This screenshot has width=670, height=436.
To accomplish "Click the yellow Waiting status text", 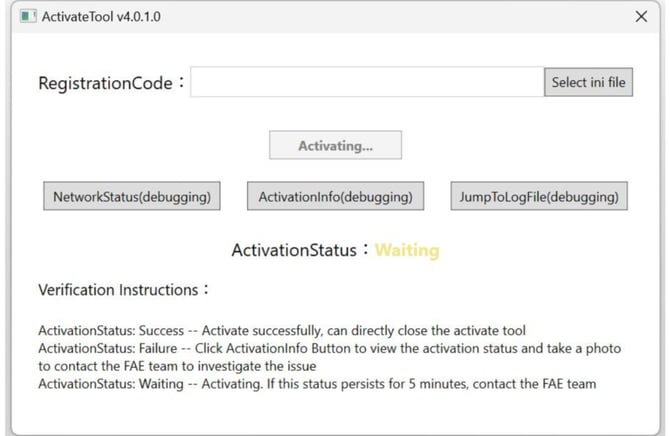I will [407, 250].
